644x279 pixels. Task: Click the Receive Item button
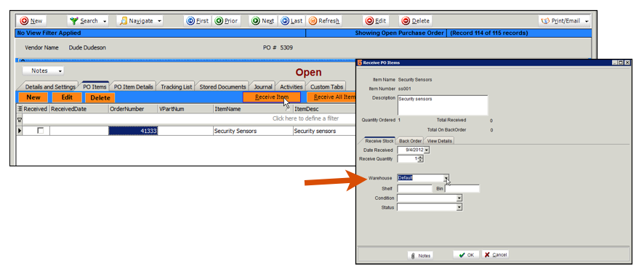point(272,97)
